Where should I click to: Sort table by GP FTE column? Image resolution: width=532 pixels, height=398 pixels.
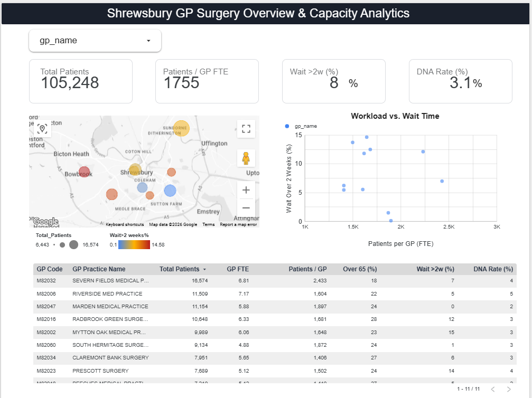pyautogui.click(x=238, y=269)
